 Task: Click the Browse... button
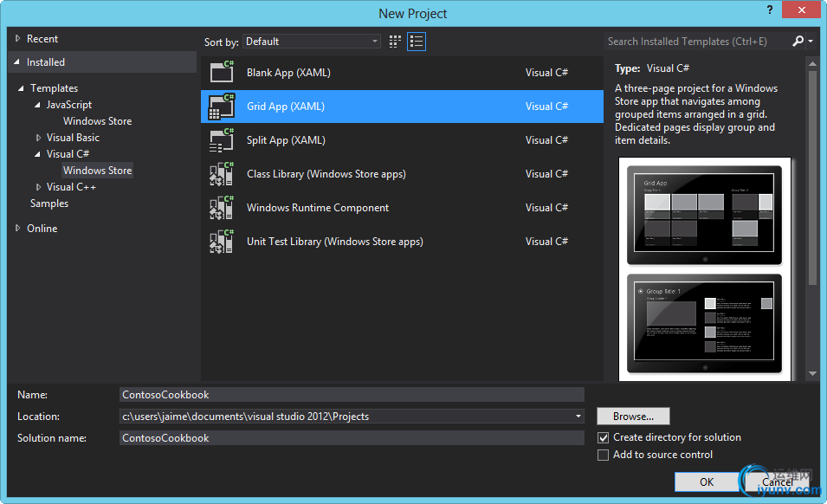tap(633, 417)
